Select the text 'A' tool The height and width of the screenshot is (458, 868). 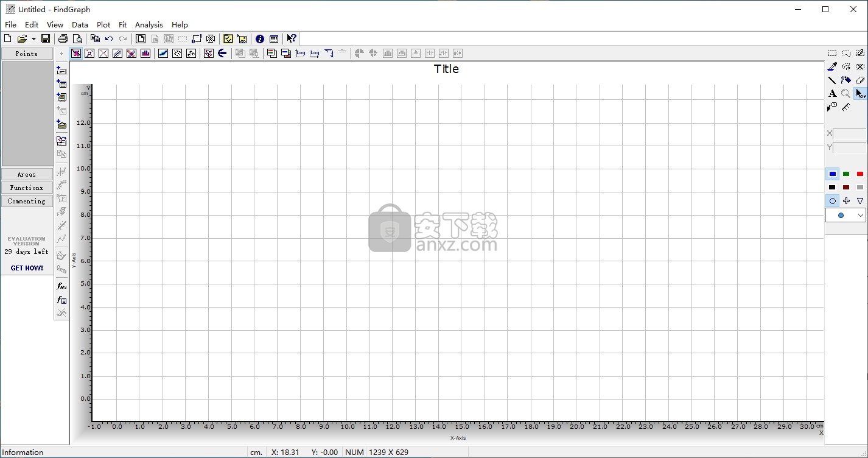tap(832, 93)
